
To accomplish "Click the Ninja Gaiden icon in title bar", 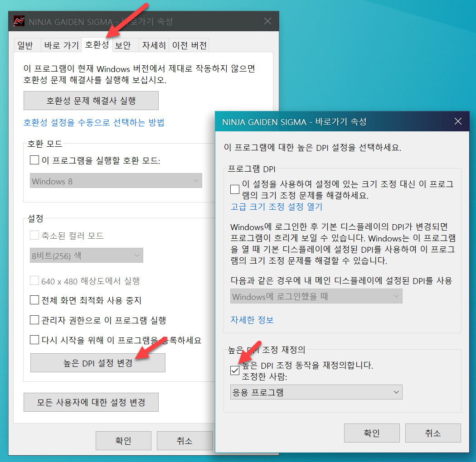I will coord(19,21).
